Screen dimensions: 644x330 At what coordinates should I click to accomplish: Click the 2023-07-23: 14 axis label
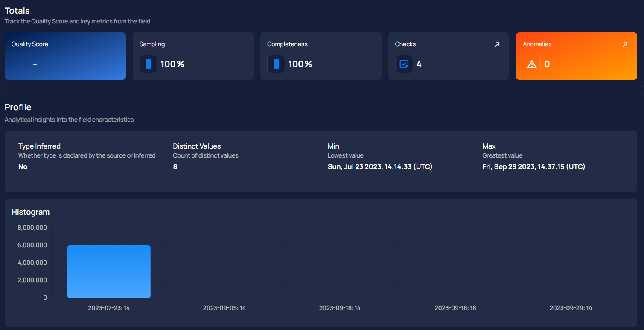[x=109, y=308]
